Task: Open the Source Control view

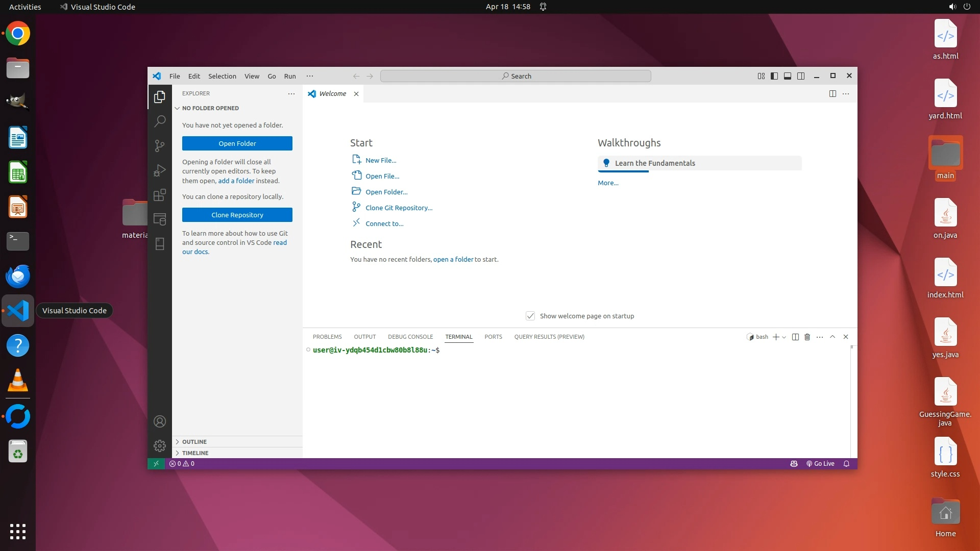Action: pos(160,146)
